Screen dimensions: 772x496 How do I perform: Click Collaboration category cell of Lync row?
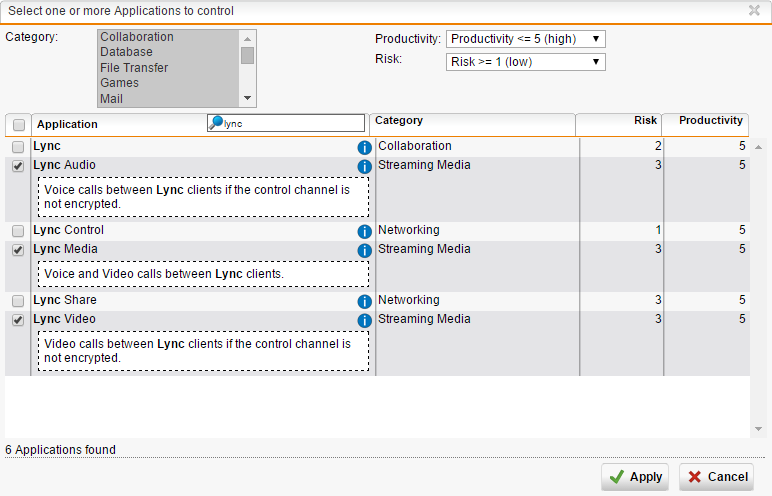point(415,146)
